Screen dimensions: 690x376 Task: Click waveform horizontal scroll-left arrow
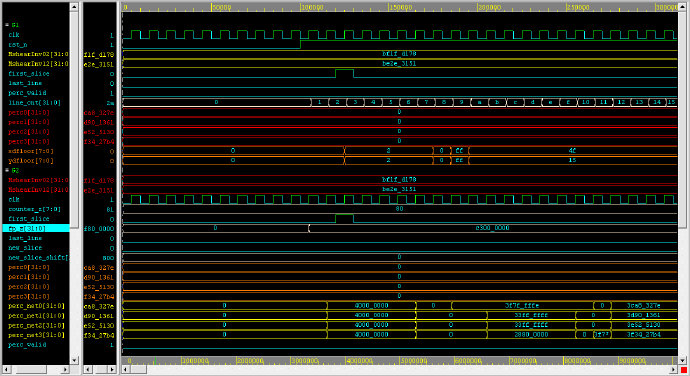coord(126,369)
